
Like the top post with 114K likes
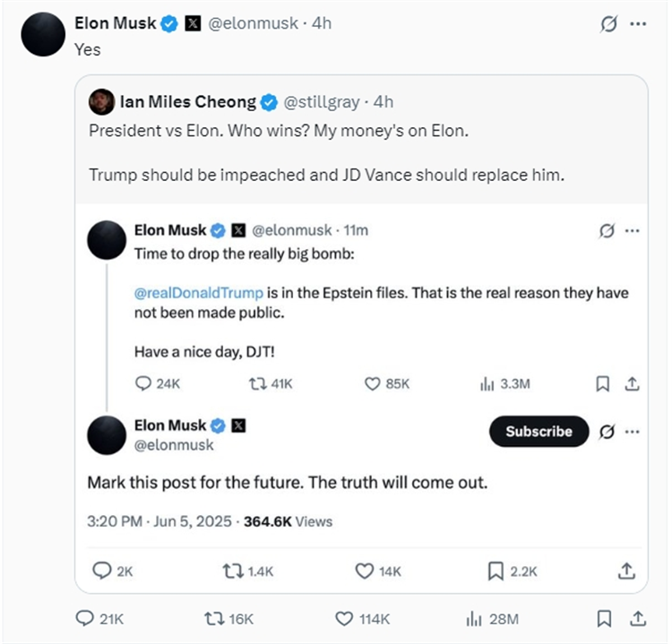click(345, 618)
